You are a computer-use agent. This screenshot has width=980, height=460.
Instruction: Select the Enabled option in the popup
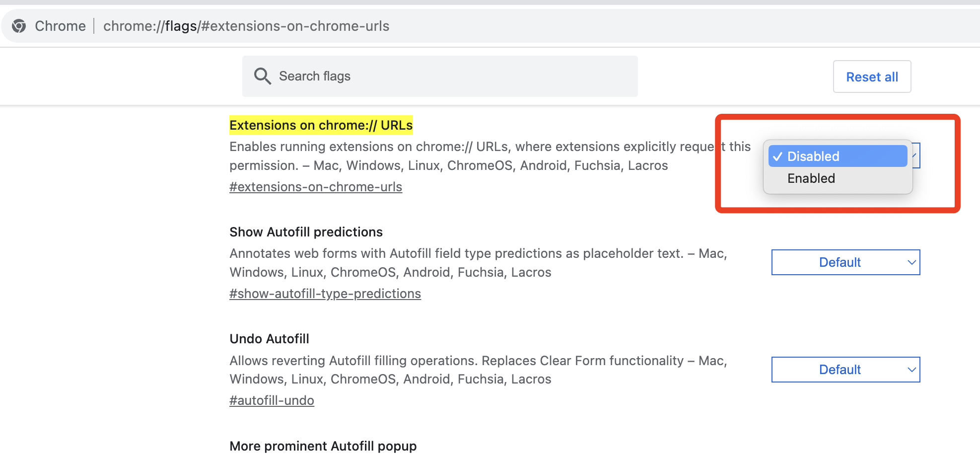click(811, 178)
